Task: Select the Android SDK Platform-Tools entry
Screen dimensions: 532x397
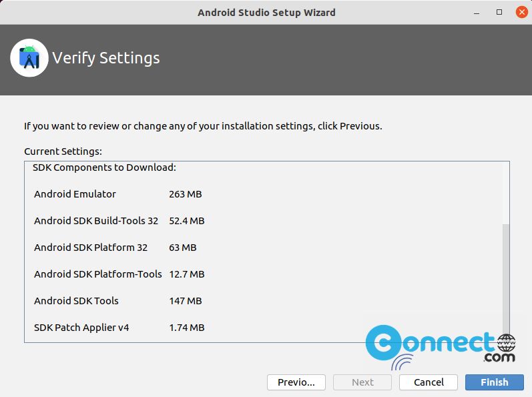Action: pos(97,274)
